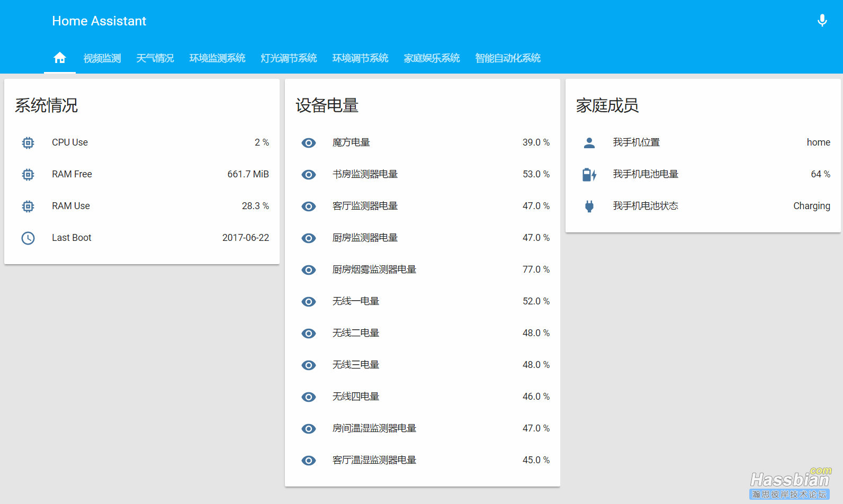Image resolution: width=843 pixels, height=504 pixels.
Task: Click the eye icon for 厨房监测器电量
Action: 309,238
